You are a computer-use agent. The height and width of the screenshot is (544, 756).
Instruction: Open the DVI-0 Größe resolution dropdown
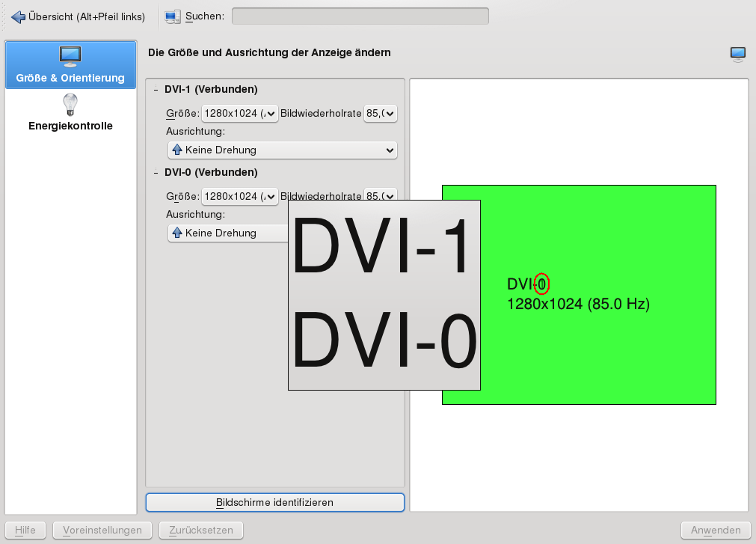tap(239, 197)
